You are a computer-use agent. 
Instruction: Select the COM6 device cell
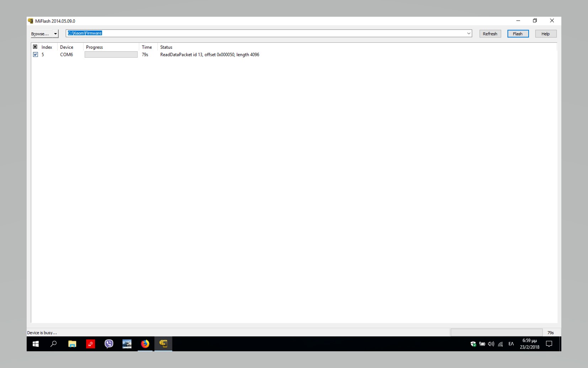[66, 54]
